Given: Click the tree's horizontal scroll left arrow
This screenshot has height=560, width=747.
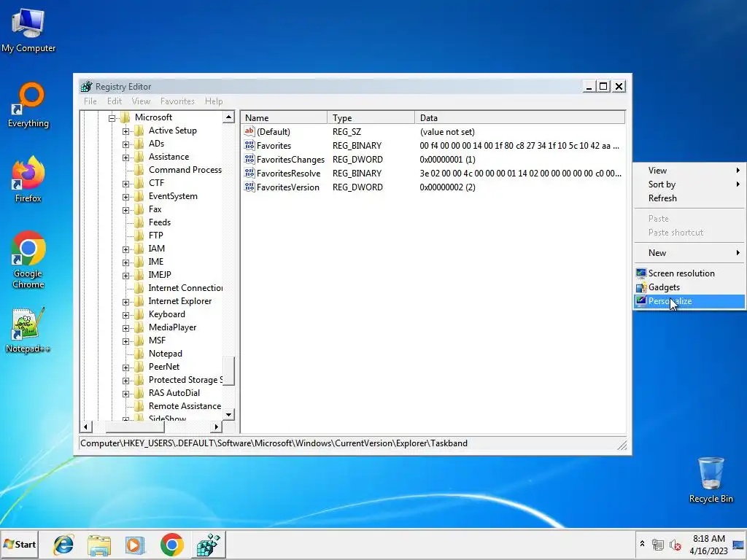Looking at the screenshot, I should 86,427.
